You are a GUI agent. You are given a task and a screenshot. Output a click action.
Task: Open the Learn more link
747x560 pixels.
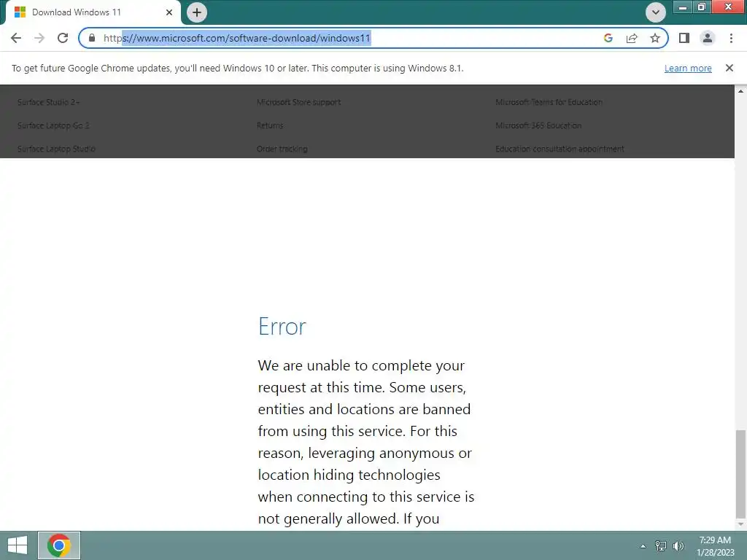click(688, 68)
